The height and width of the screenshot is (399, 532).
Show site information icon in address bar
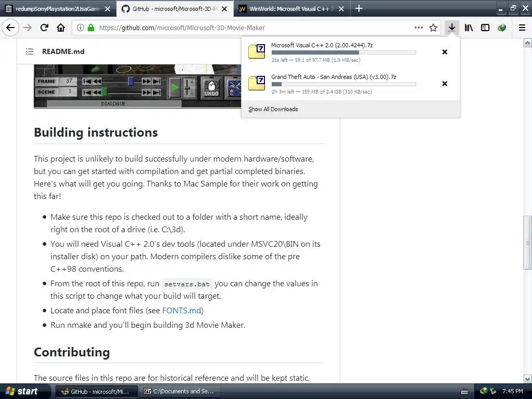[80, 28]
